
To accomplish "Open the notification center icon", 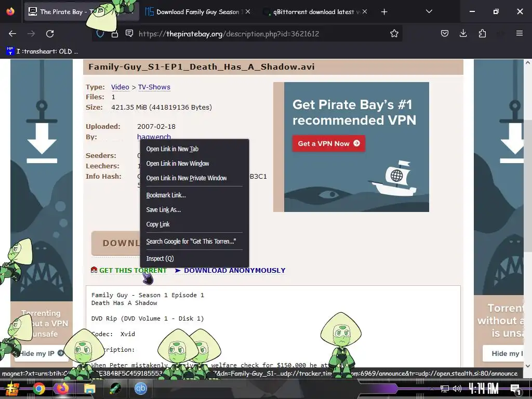I will pyautogui.click(x=515, y=389).
